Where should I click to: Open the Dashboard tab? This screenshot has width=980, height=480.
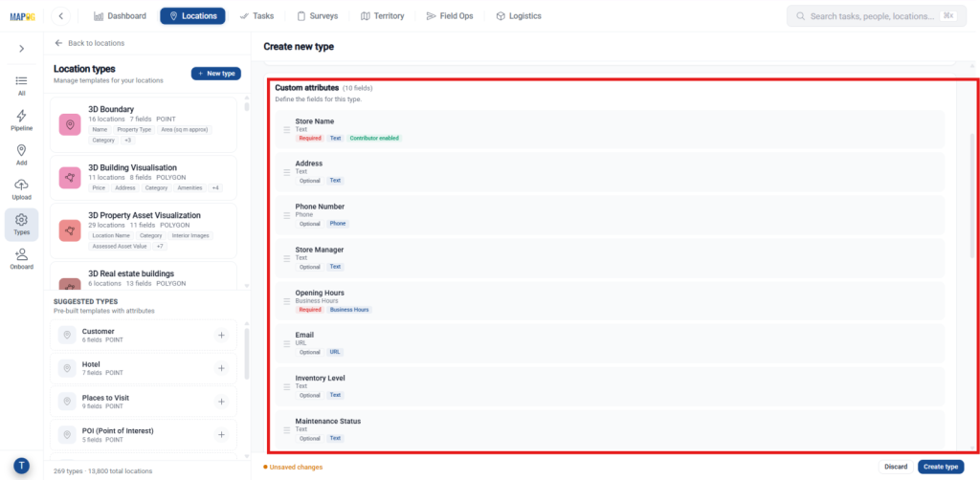(120, 16)
